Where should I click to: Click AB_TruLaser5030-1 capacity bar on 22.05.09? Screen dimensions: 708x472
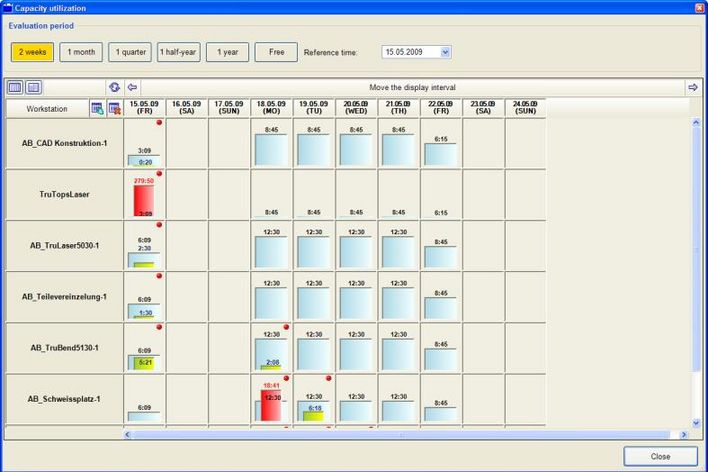point(441,257)
